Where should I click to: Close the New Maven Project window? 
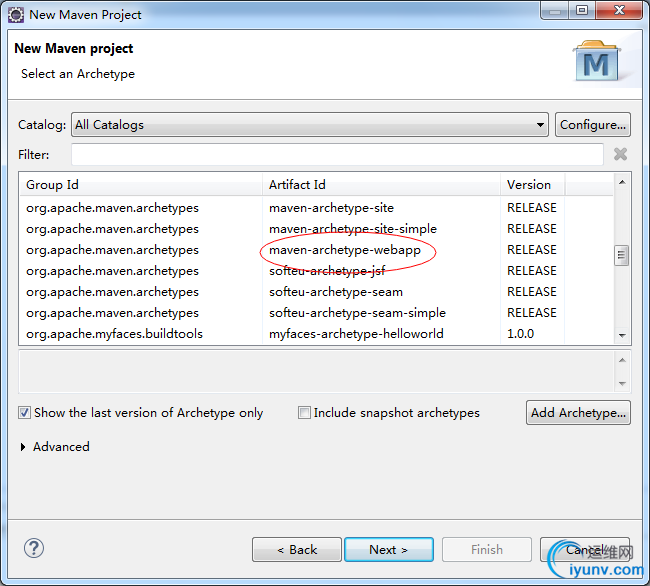(x=619, y=10)
